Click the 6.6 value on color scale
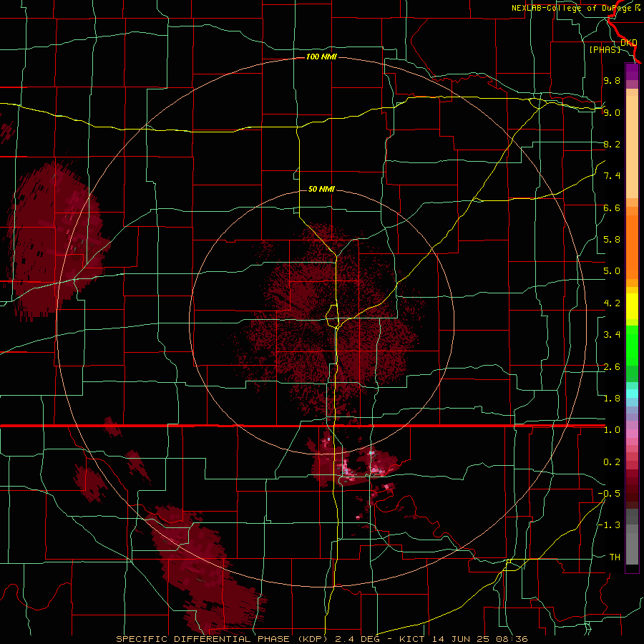Screen dimensions: 644x644 point(612,208)
